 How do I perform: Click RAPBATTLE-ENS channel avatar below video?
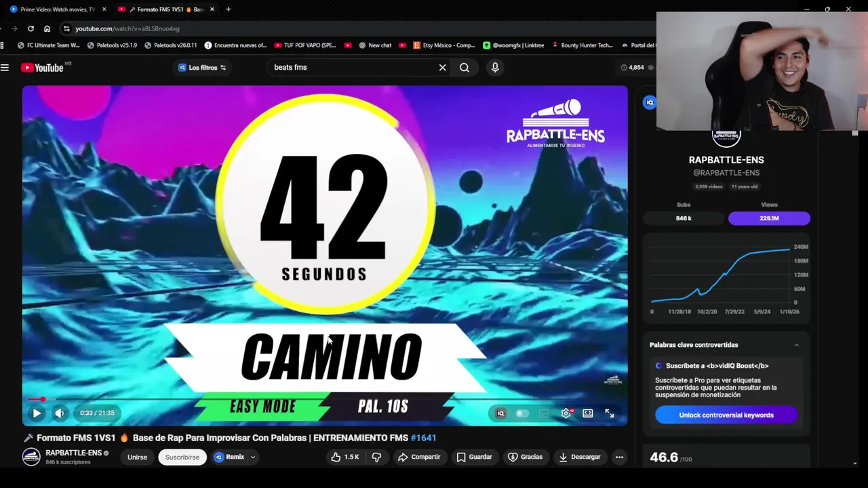(31, 457)
